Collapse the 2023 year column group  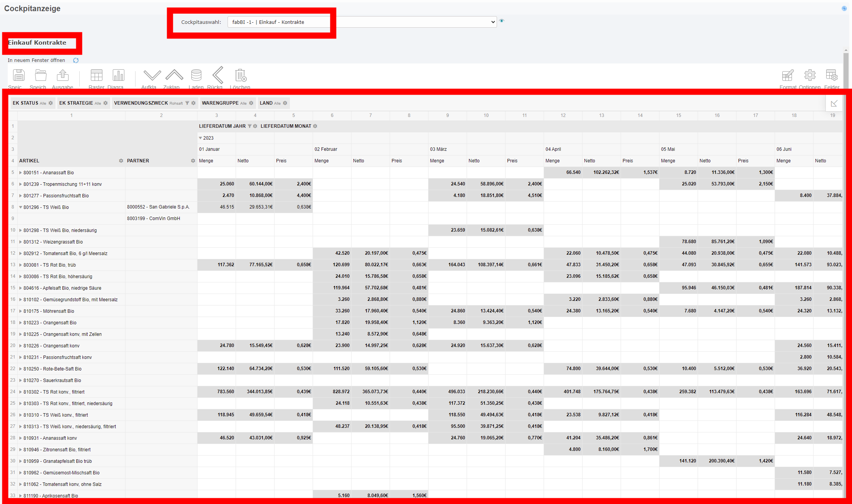pyautogui.click(x=201, y=138)
